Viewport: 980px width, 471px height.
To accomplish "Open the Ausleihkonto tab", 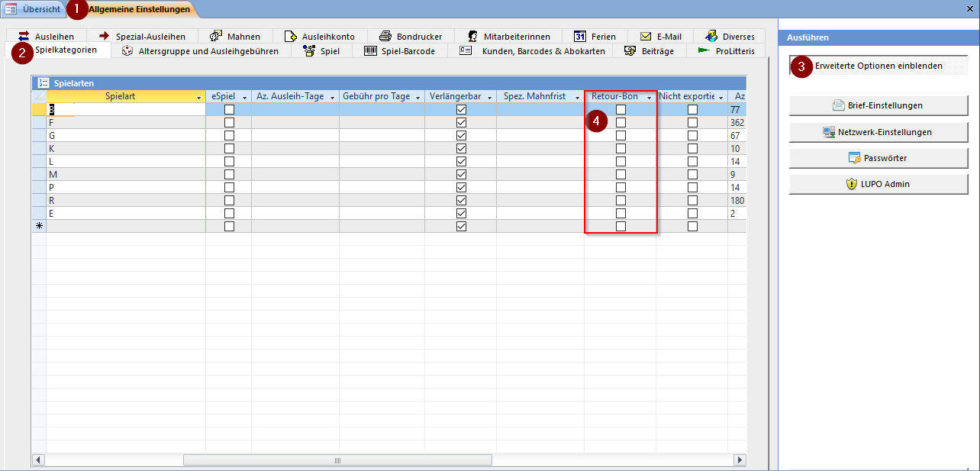I will click(319, 36).
